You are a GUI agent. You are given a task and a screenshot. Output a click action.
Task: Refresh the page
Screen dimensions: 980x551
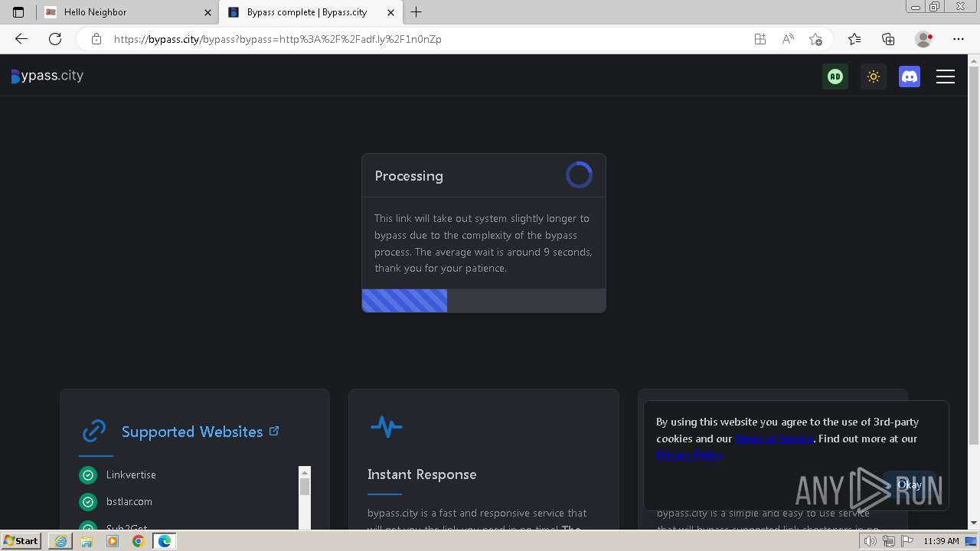click(x=55, y=39)
